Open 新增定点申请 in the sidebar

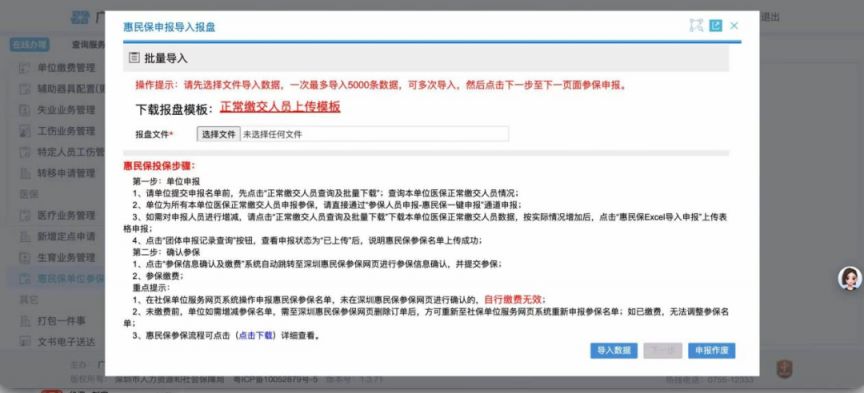click(66, 236)
